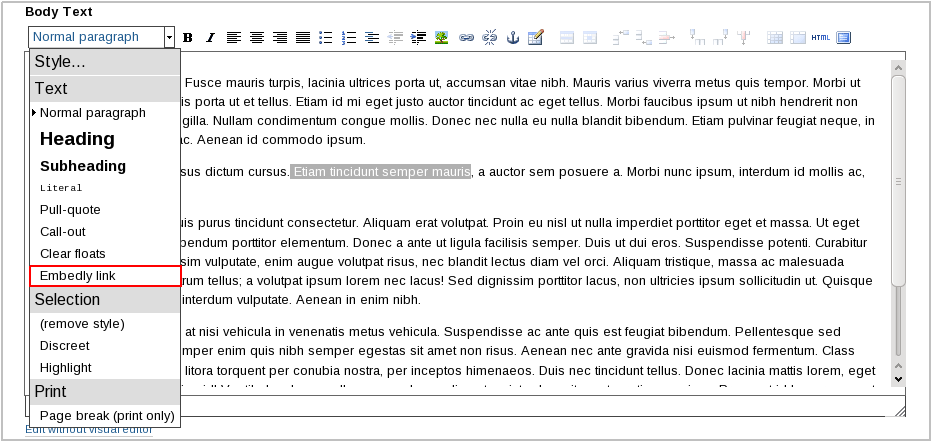Click the align center icon
The width and height of the screenshot is (932, 442).
click(257, 38)
